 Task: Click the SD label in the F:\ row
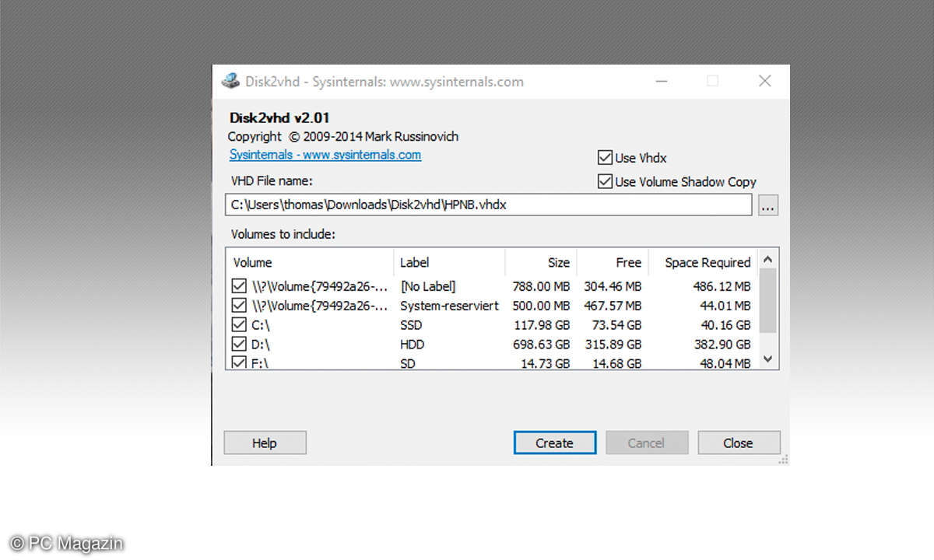[409, 362]
